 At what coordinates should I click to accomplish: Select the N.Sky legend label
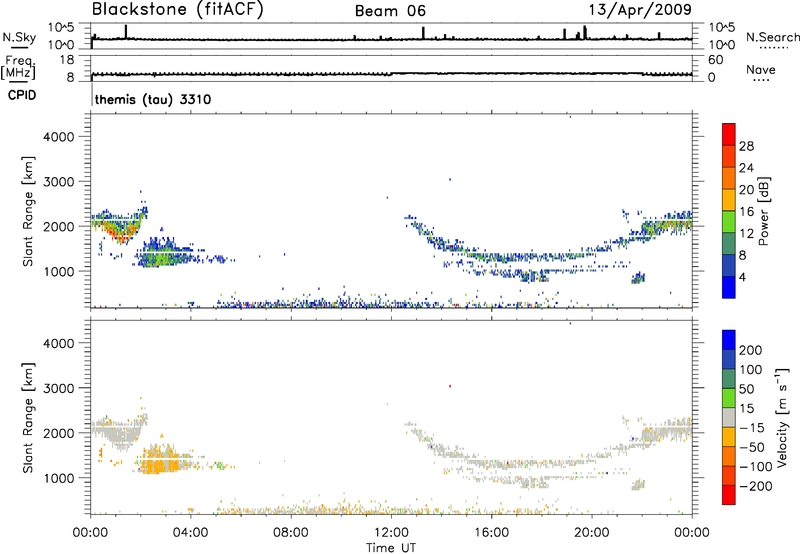[x=19, y=37]
